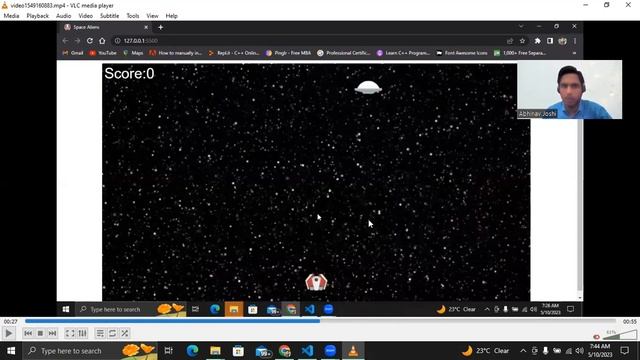640x360 pixels.
Task: Skip to next media in VLC
Action: (x=52, y=333)
